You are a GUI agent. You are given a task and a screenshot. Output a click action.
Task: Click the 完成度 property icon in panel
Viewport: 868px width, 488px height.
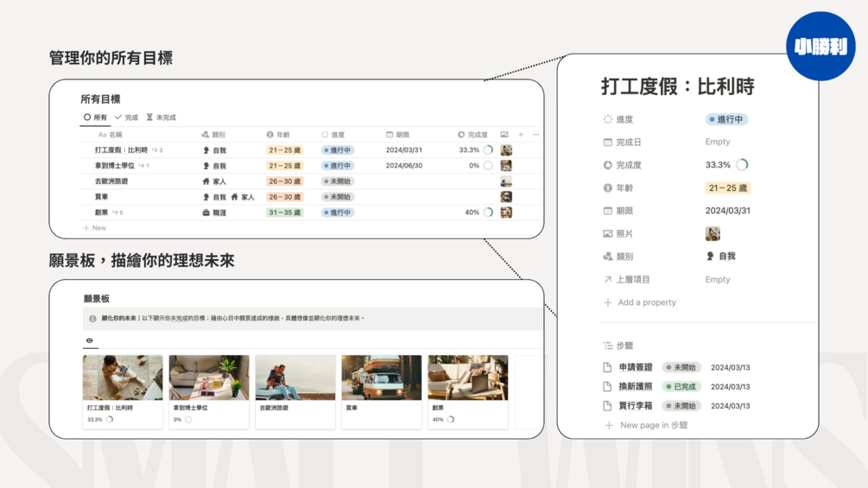coord(608,165)
